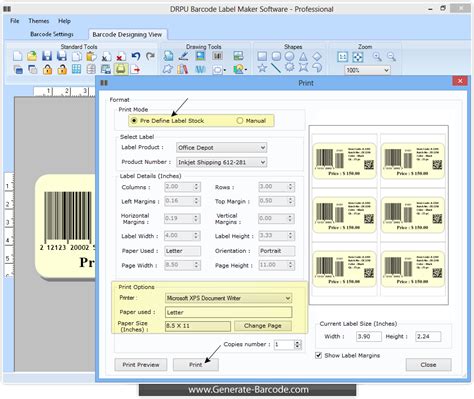Open the File menu
This screenshot has height=399, width=474.
pos(15,21)
